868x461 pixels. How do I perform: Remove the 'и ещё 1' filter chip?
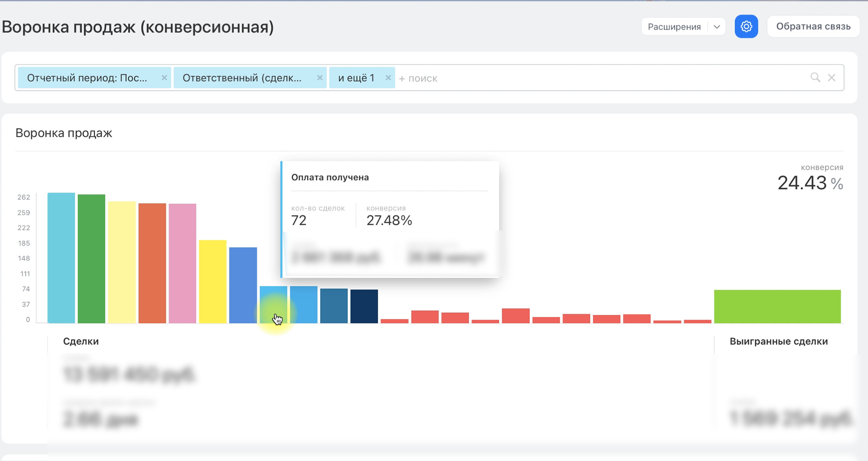pos(388,78)
